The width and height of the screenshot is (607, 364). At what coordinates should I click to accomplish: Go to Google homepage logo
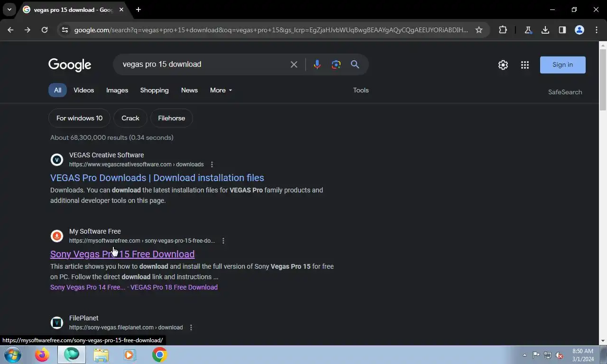[70, 65]
